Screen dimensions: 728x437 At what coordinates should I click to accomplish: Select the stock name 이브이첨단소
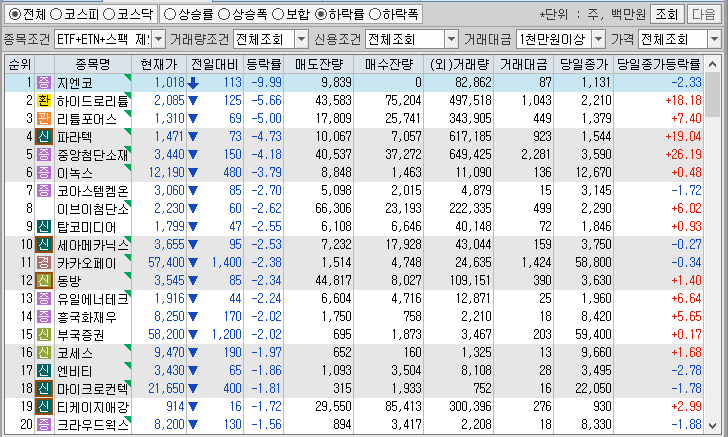click(92, 209)
